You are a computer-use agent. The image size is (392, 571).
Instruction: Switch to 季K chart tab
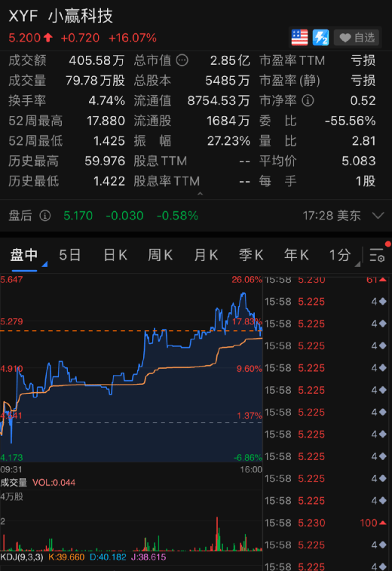(x=251, y=255)
